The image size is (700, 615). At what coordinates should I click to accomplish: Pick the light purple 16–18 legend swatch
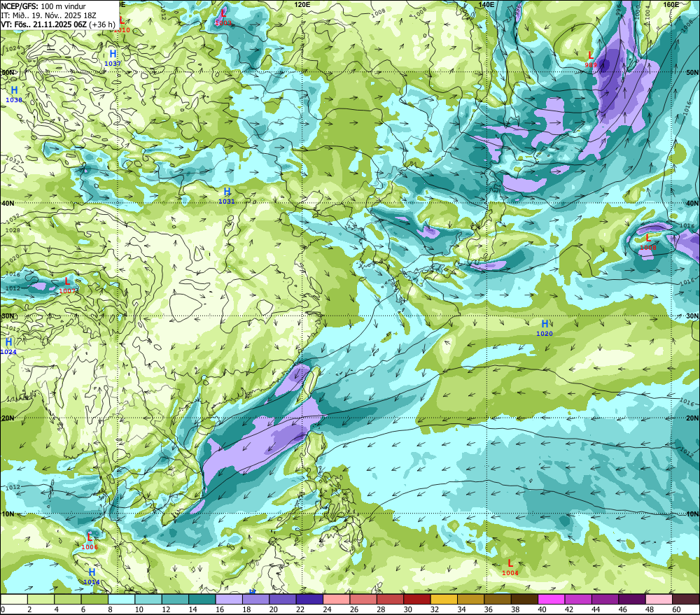(229, 599)
